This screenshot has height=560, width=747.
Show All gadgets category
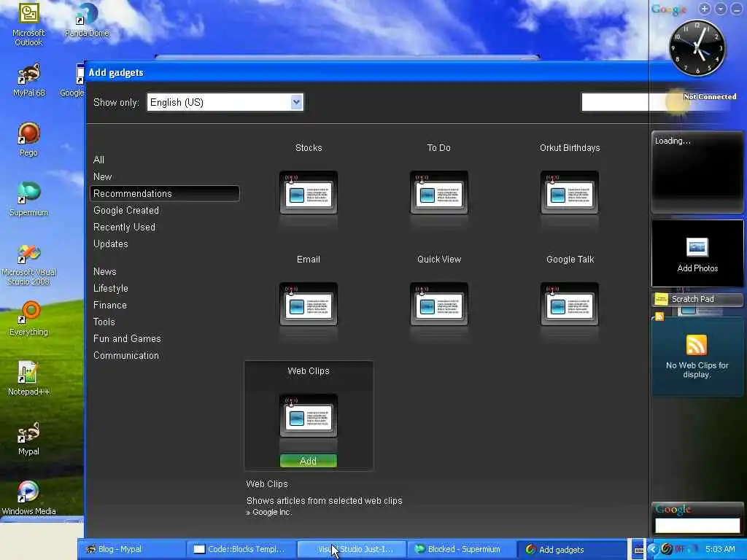98,160
